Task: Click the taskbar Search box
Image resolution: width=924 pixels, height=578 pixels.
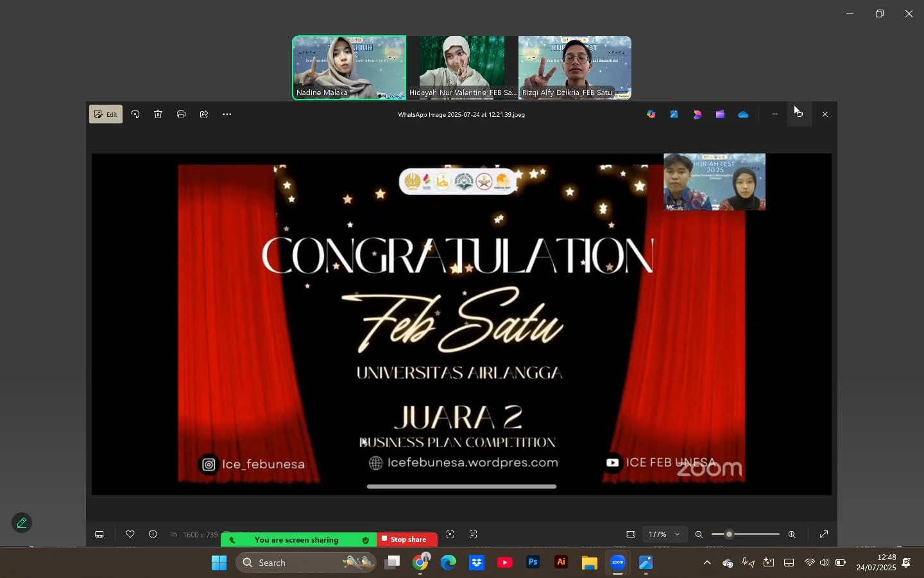Action: pyautogui.click(x=306, y=563)
